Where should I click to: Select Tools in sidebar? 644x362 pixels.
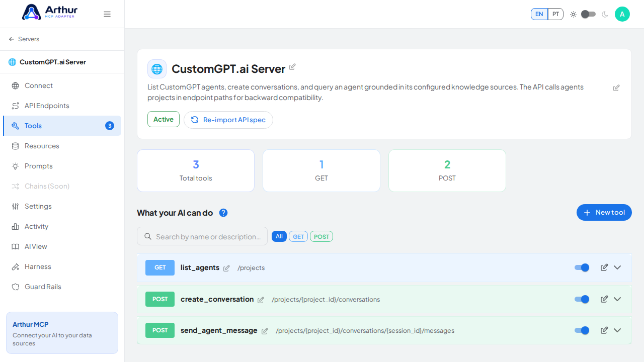[62, 126]
